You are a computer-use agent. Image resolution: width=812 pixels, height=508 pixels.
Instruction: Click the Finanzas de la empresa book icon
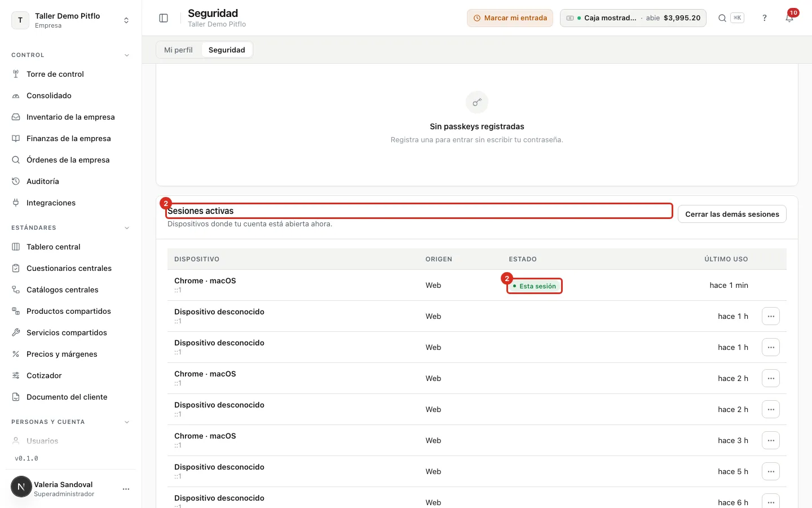point(16,138)
